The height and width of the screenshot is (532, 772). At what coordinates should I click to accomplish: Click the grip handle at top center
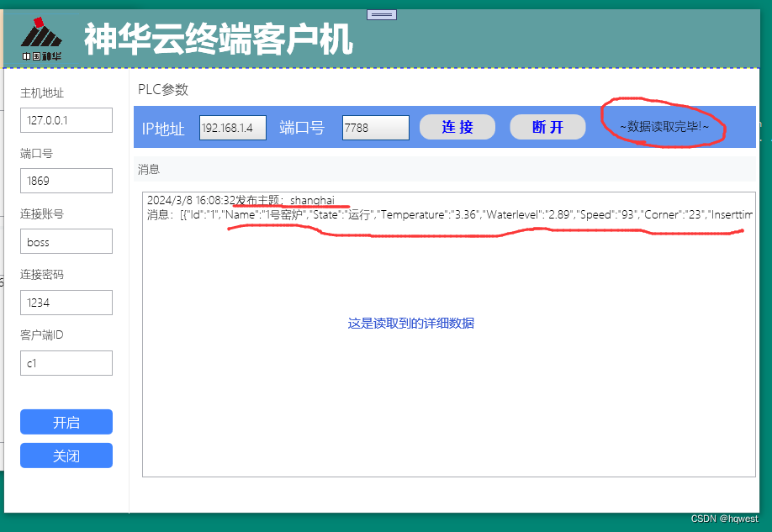(382, 15)
